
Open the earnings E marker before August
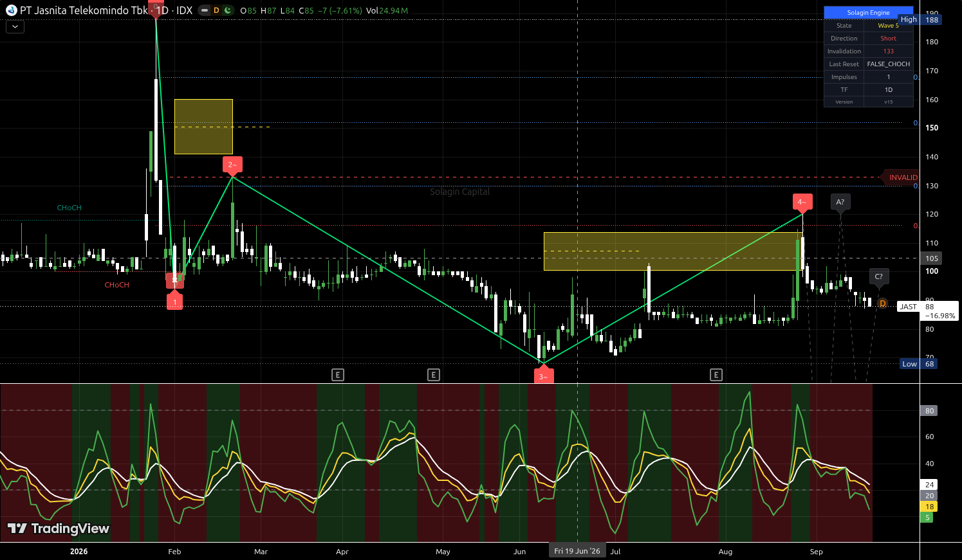pos(716,375)
